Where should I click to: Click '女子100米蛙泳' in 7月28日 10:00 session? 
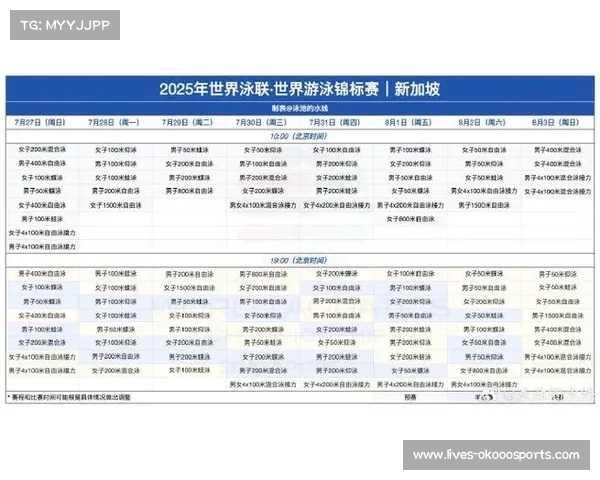(116, 178)
